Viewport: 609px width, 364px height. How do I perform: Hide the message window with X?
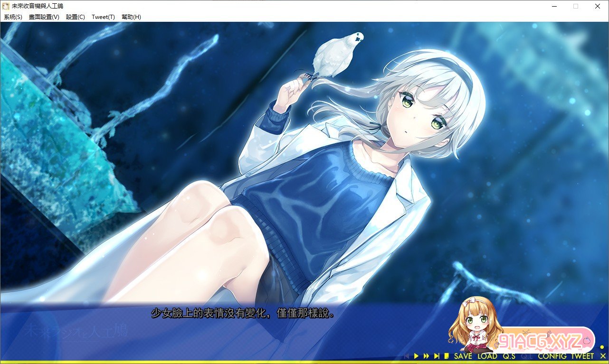pos(602,356)
